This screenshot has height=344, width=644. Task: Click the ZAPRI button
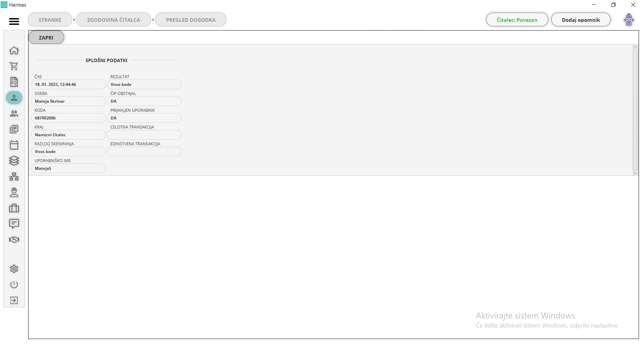click(46, 38)
